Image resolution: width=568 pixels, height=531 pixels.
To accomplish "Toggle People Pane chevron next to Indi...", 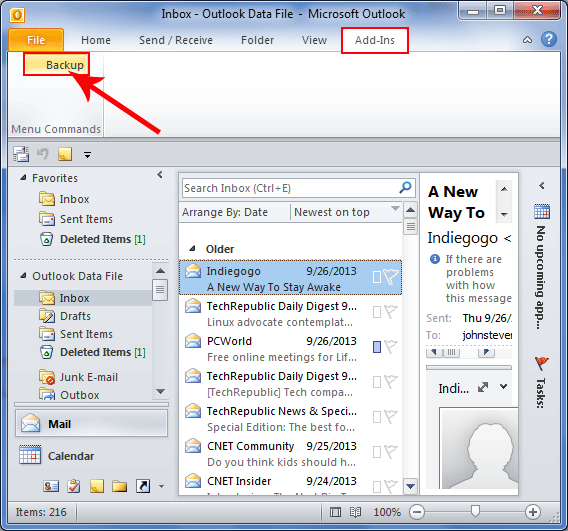I will pos(503,386).
